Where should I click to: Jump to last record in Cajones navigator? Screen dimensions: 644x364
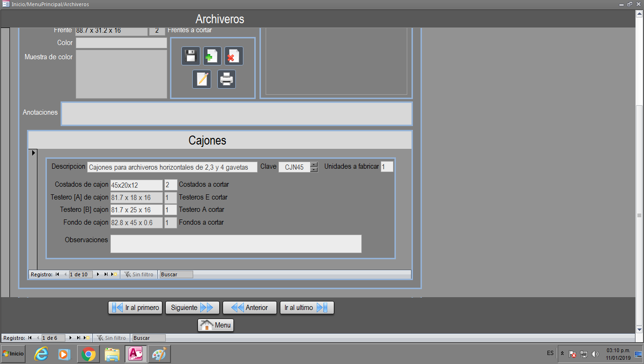(106, 274)
